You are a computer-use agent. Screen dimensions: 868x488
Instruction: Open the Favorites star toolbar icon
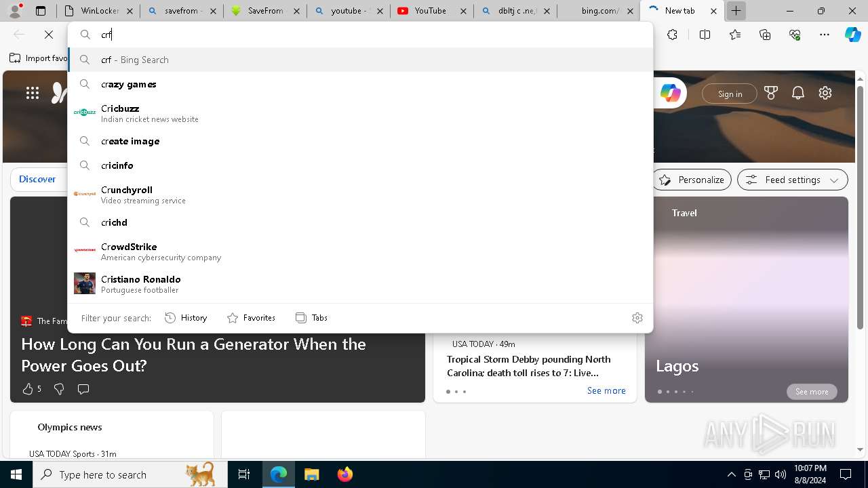coord(735,35)
